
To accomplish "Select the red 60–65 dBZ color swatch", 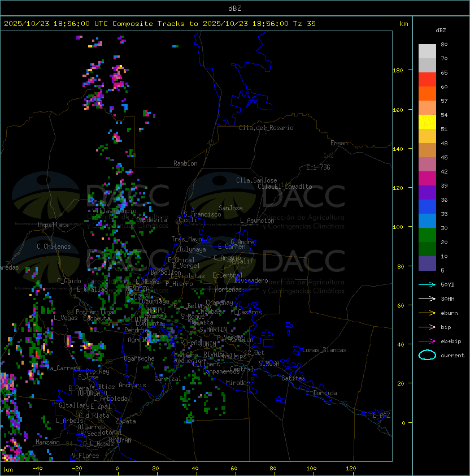I will (427, 80).
